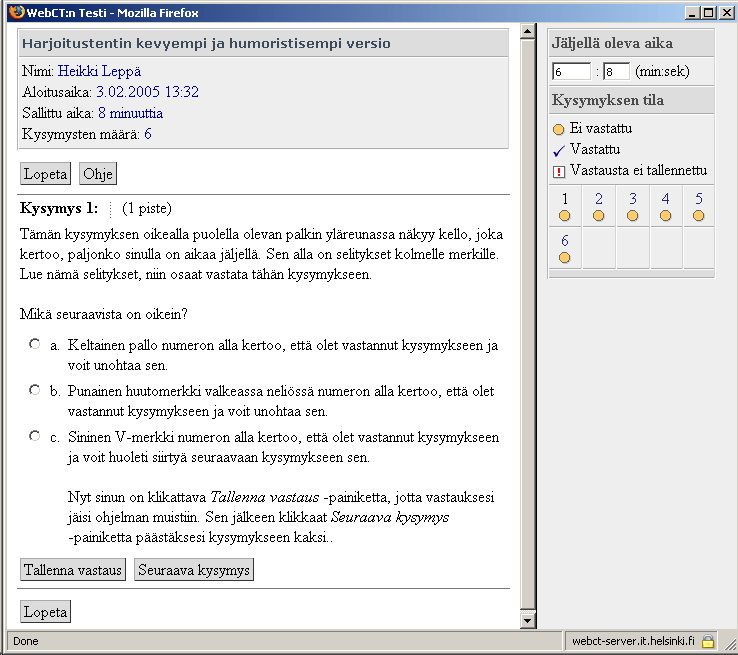738x655 pixels.
Task: Click the bottom Lopeta button below the question
Action: coord(46,612)
